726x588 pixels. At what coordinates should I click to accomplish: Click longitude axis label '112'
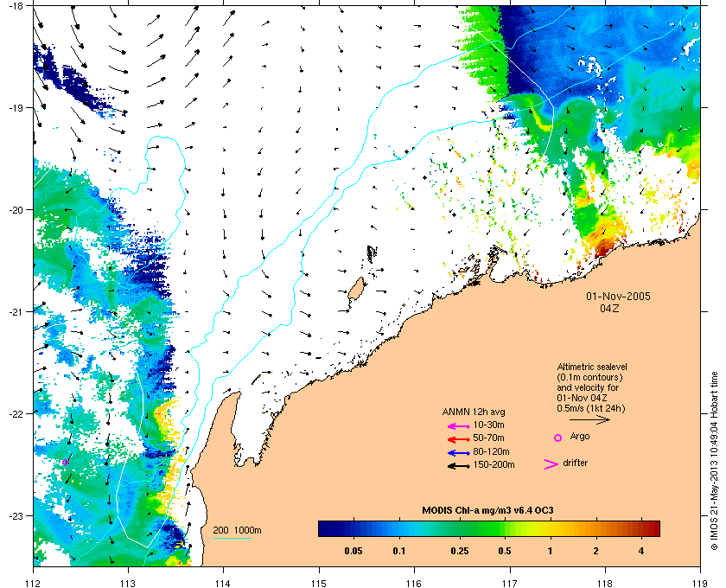tap(34, 583)
